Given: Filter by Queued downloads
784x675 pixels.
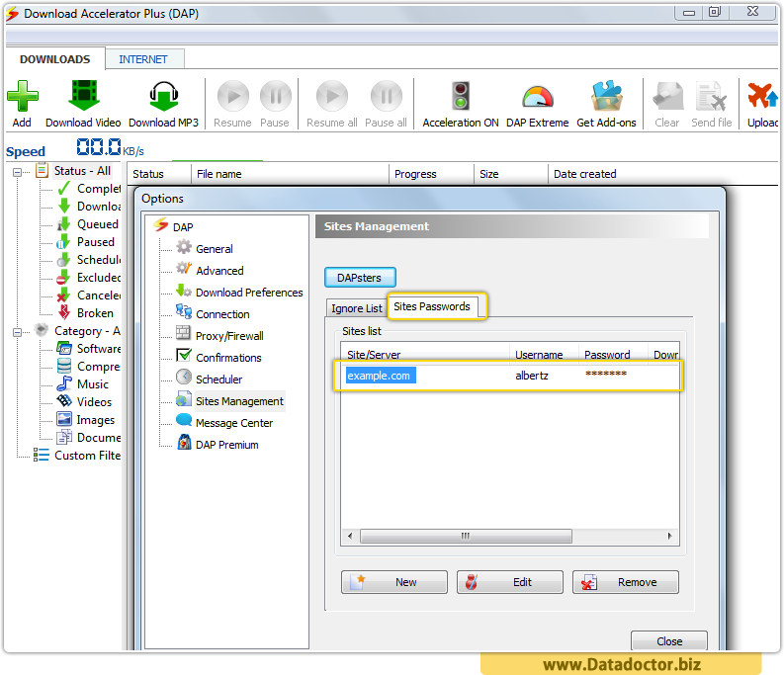Looking at the screenshot, I should [x=98, y=224].
